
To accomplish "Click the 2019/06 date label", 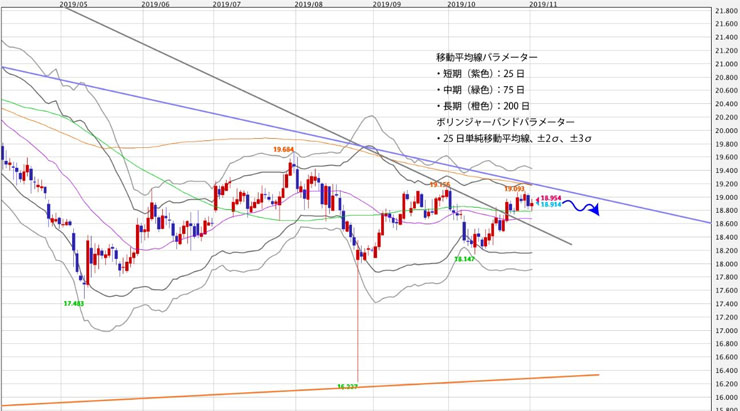I will click(155, 4).
